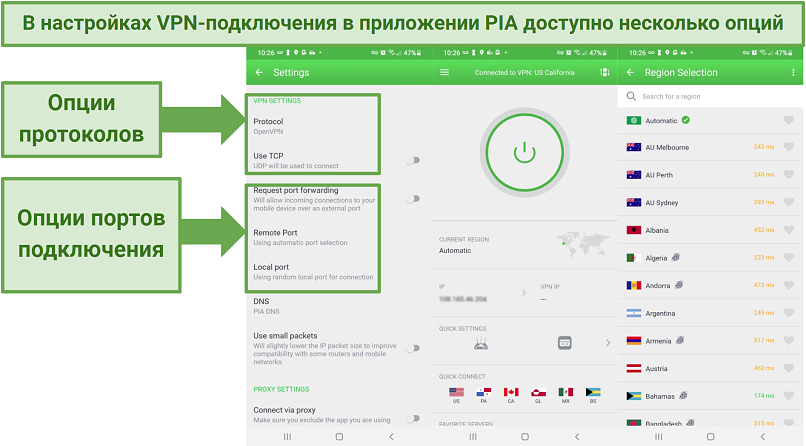The width and height of the screenshot is (806, 446).
Task: Click the world map thumbnail
Action: pos(583,243)
